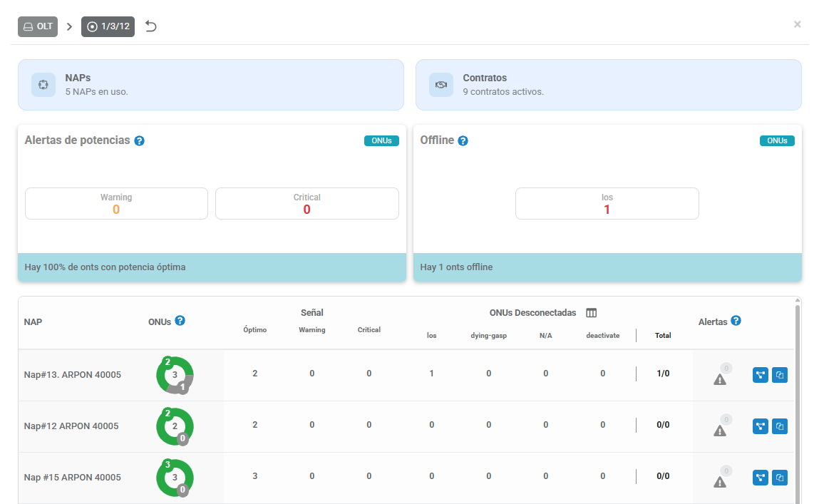Select the Warning count box

[x=116, y=204]
